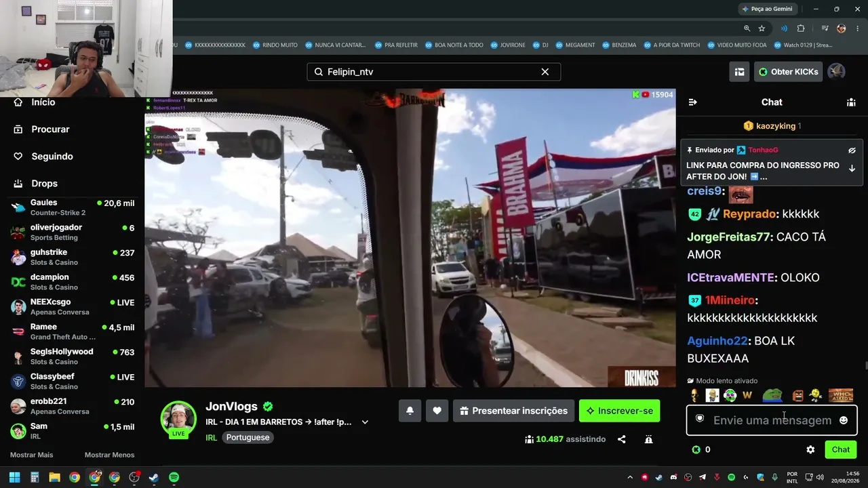Open the Peça ao Gemini button
Viewport: 868px width, 488px height.
click(767, 9)
